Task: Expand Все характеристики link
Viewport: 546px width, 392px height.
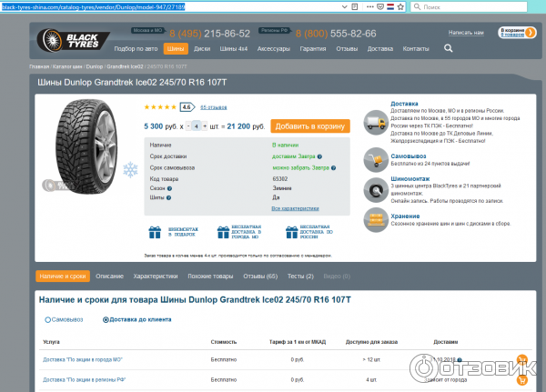Action: (x=295, y=208)
